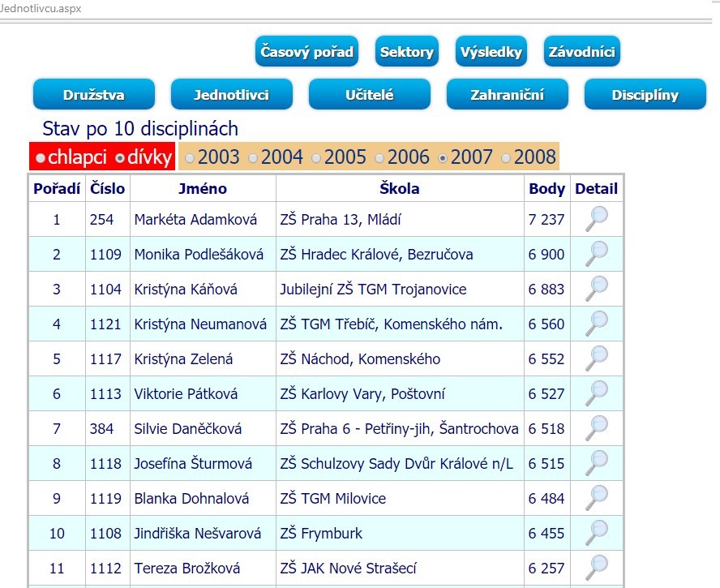Click start number 1109
This screenshot has height=588, width=720.
(x=105, y=255)
